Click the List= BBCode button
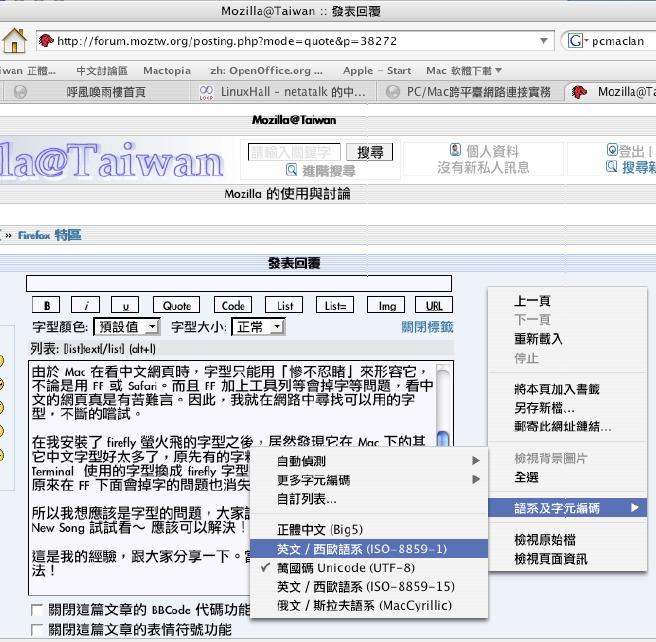This screenshot has width=656, height=642. pyautogui.click(x=335, y=305)
